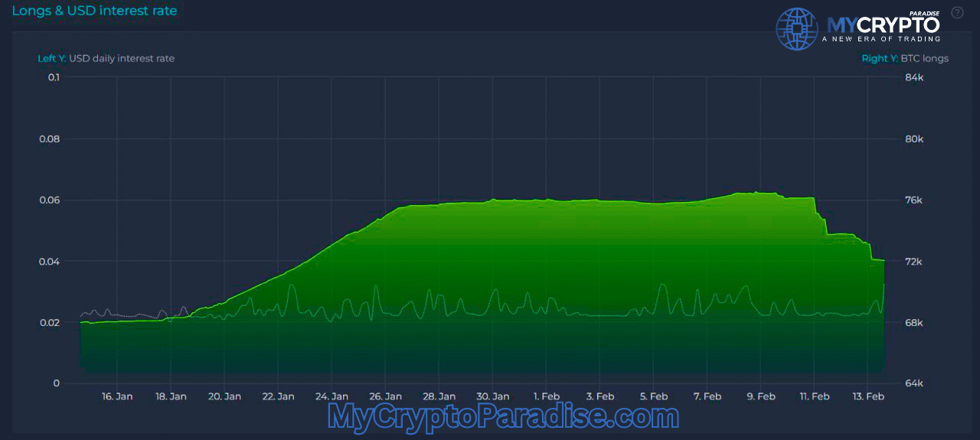Click the 30. Jan date label

(492, 396)
